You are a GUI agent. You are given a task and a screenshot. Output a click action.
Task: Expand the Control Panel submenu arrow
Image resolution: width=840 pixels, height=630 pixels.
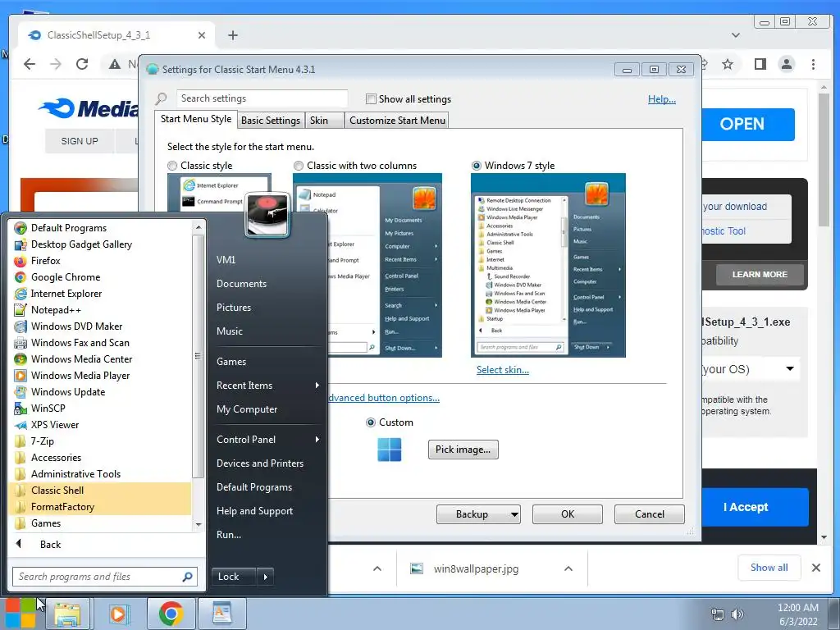click(x=317, y=440)
